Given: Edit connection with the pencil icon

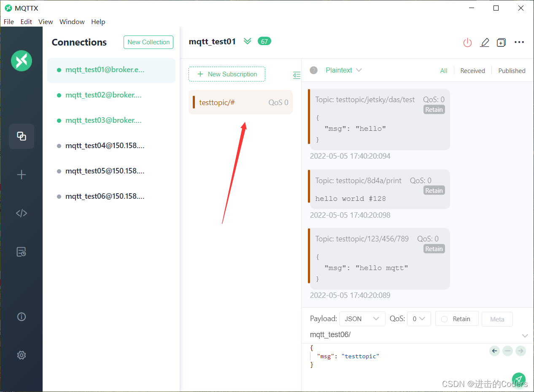Looking at the screenshot, I should click(485, 42).
